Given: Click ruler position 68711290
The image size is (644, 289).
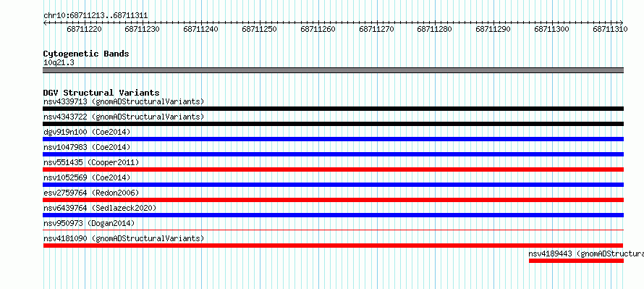Looking at the screenshot, I should pos(493,29).
